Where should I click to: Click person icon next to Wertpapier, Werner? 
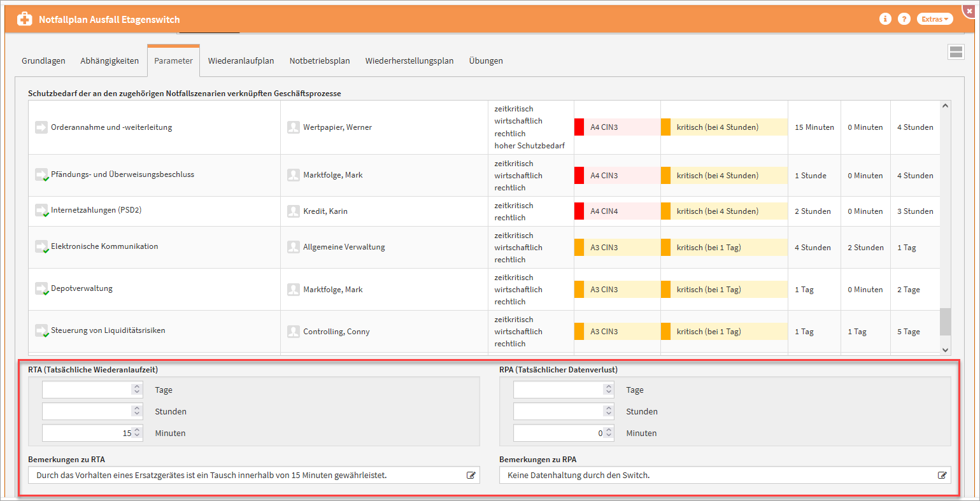(293, 127)
